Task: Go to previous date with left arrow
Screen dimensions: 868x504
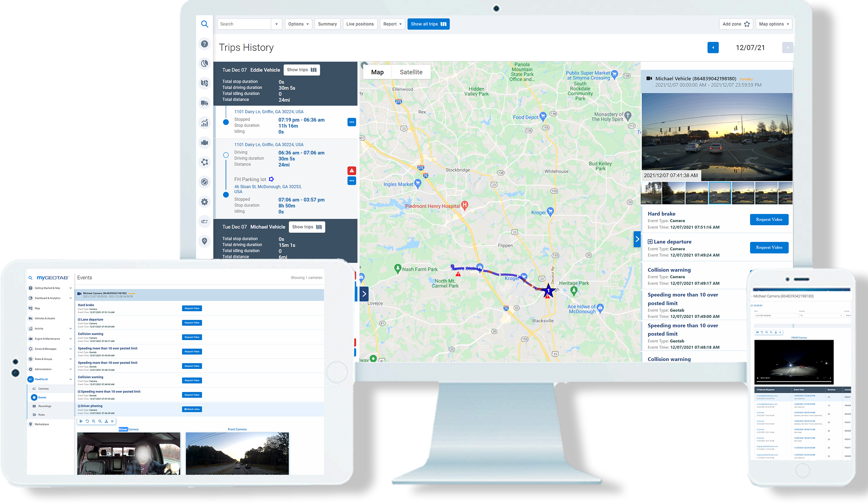Action: pyautogui.click(x=713, y=47)
